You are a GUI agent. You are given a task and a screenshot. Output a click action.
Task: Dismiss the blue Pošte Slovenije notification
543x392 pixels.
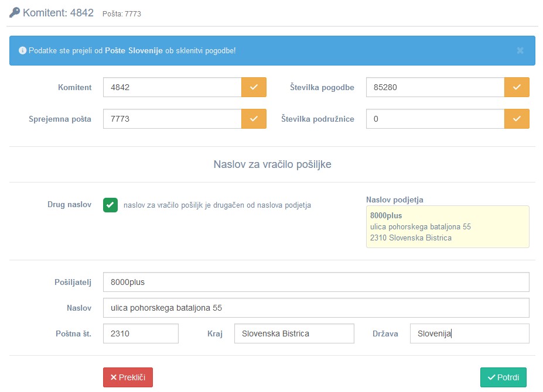[520, 51]
